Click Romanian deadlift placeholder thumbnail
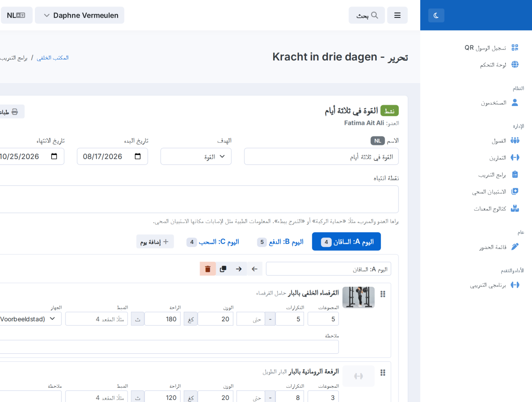Screen dimensions: 532x402 coord(358,376)
